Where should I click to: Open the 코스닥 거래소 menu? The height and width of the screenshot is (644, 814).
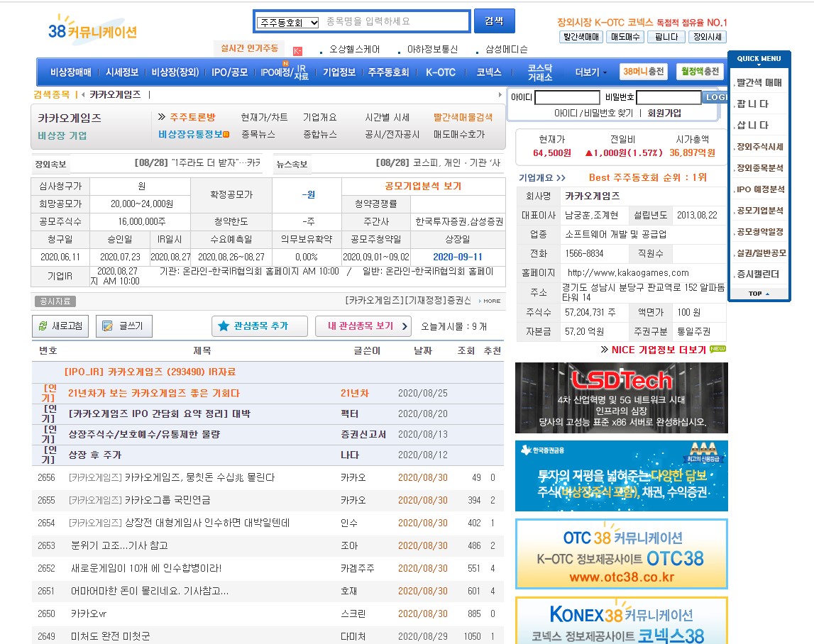[x=540, y=72]
